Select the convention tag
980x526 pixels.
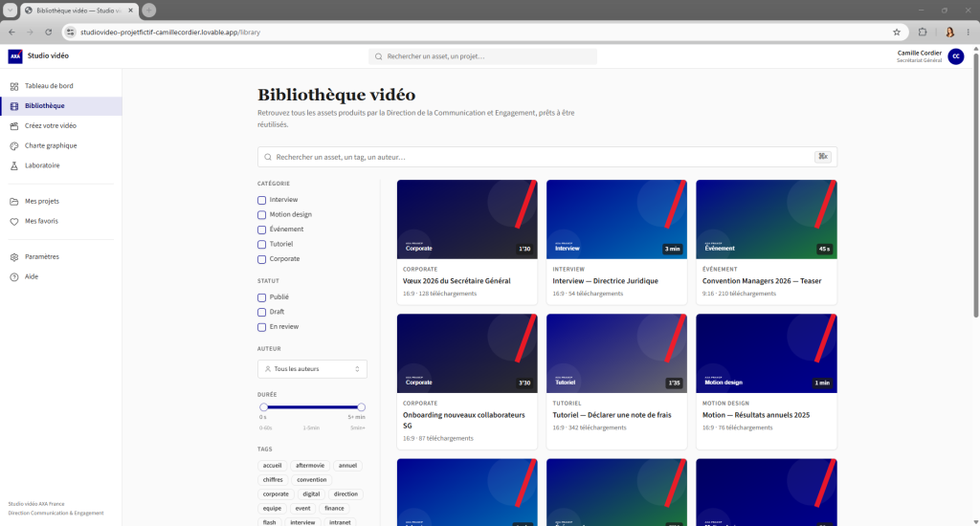pyautogui.click(x=311, y=480)
